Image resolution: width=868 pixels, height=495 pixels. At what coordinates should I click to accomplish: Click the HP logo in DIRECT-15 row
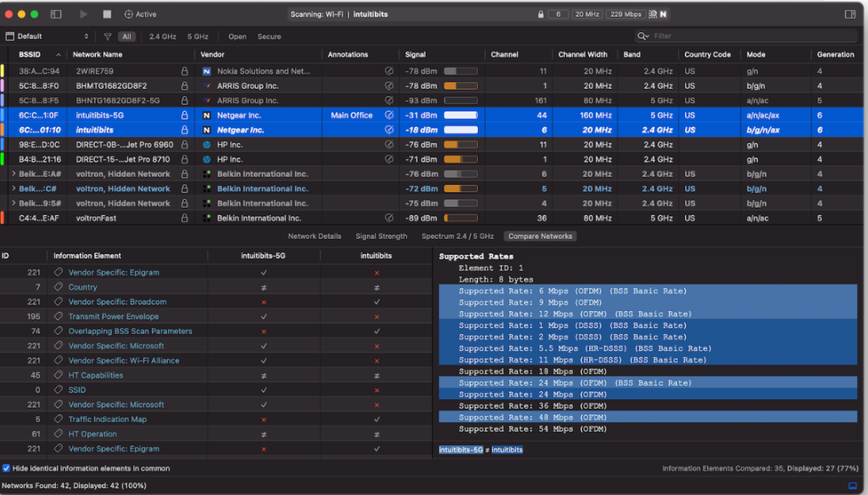pos(206,159)
